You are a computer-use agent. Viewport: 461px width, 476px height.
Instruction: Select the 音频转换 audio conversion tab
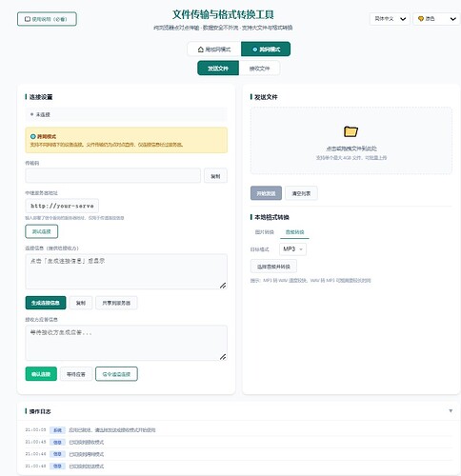click(x=294, y=232)
